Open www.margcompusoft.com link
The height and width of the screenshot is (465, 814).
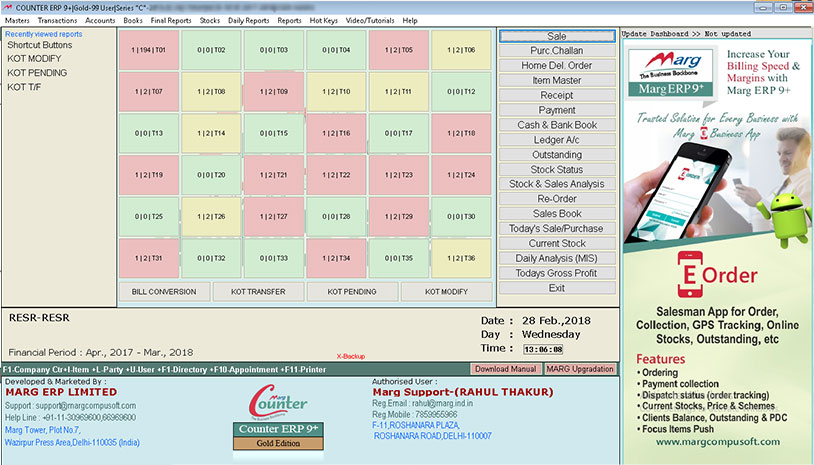[717, 442]
